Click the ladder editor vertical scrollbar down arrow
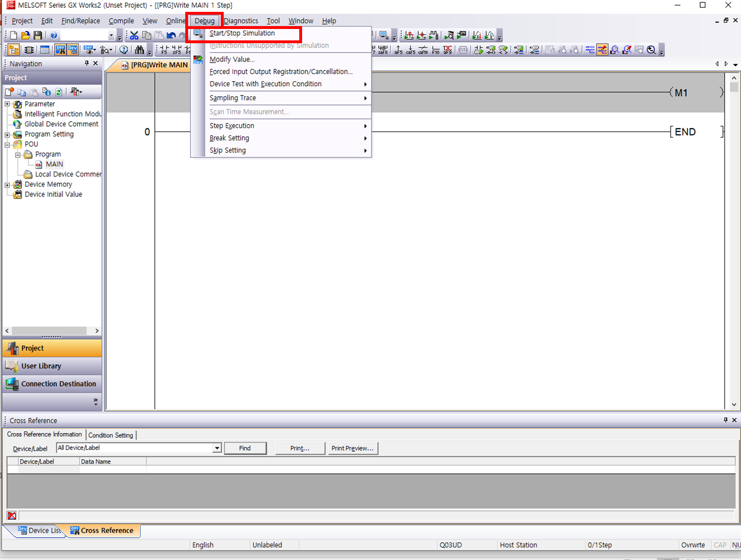This screenshot has width=741, height=560. [x=734, y=405]
